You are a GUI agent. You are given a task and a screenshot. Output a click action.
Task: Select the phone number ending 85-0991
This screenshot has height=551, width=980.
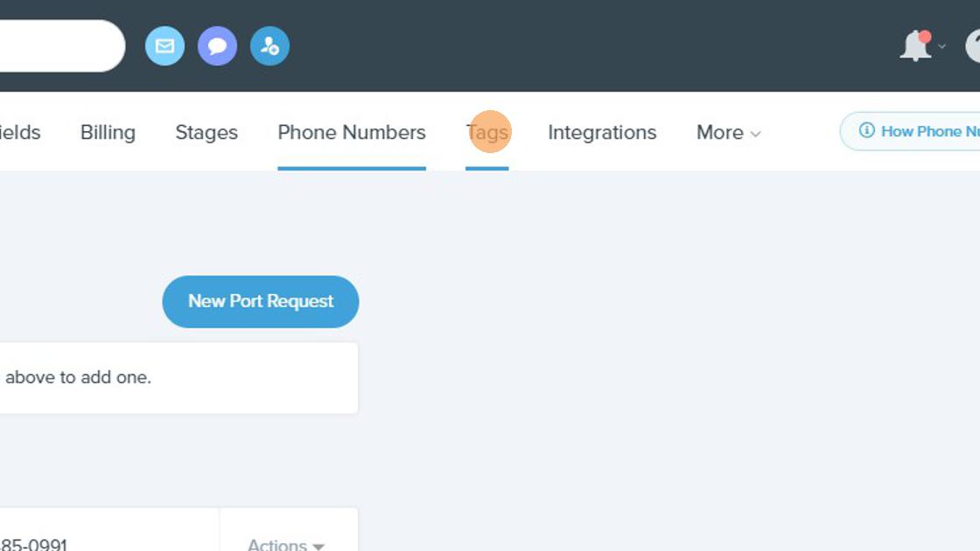(x=33, y=545)
